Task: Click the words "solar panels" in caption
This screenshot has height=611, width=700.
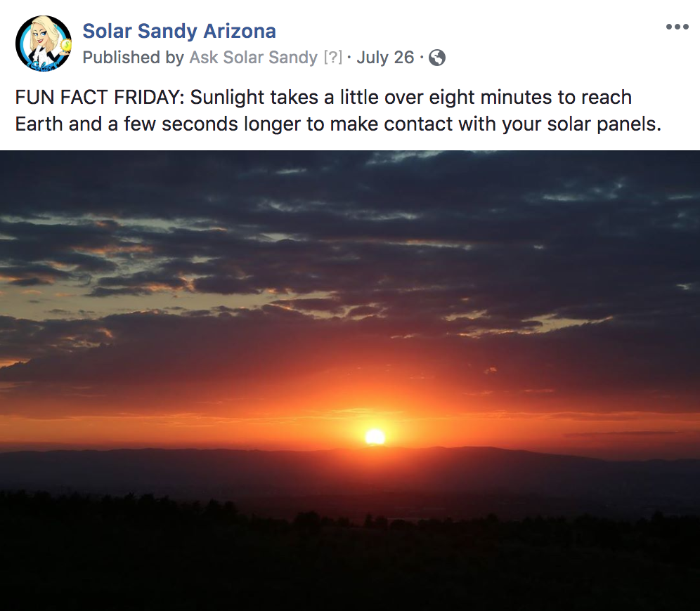Action: (x=604, y=124)
